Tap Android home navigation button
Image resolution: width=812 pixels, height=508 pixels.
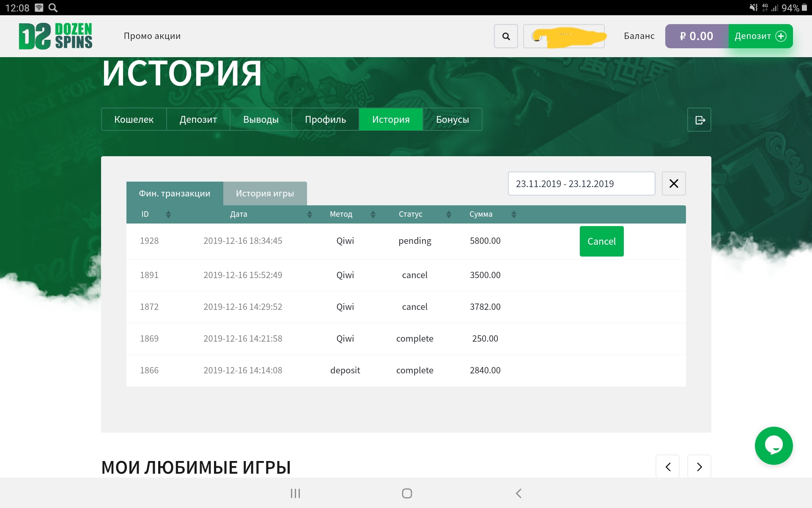[406, 493]
